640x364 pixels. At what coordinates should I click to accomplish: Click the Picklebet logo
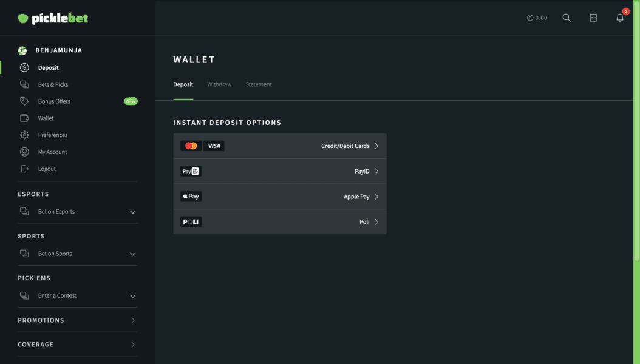click(x=53, y=18)
